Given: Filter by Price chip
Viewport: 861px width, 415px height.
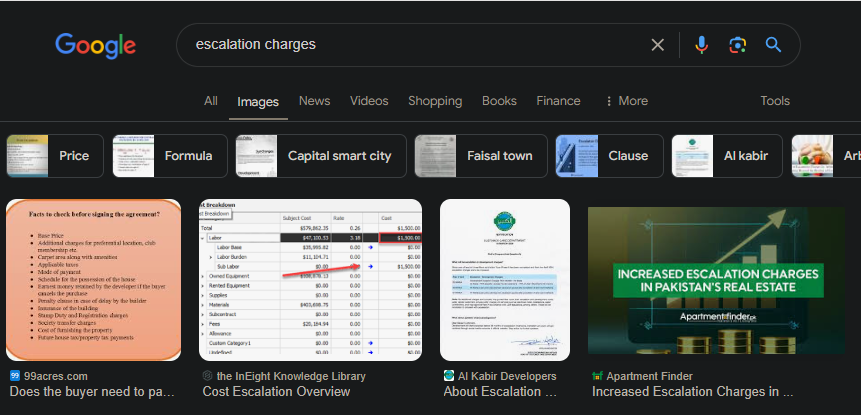Looking at the screenshot, I should 55,156.
